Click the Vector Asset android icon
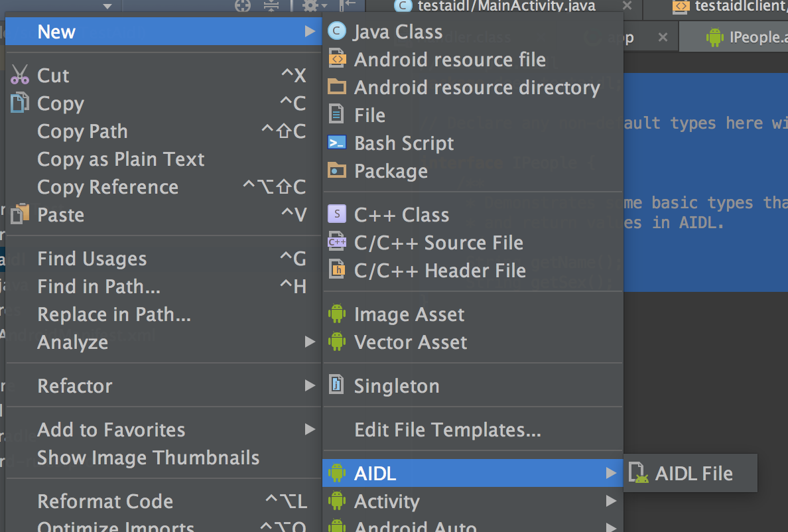 (x=337, y=342)
